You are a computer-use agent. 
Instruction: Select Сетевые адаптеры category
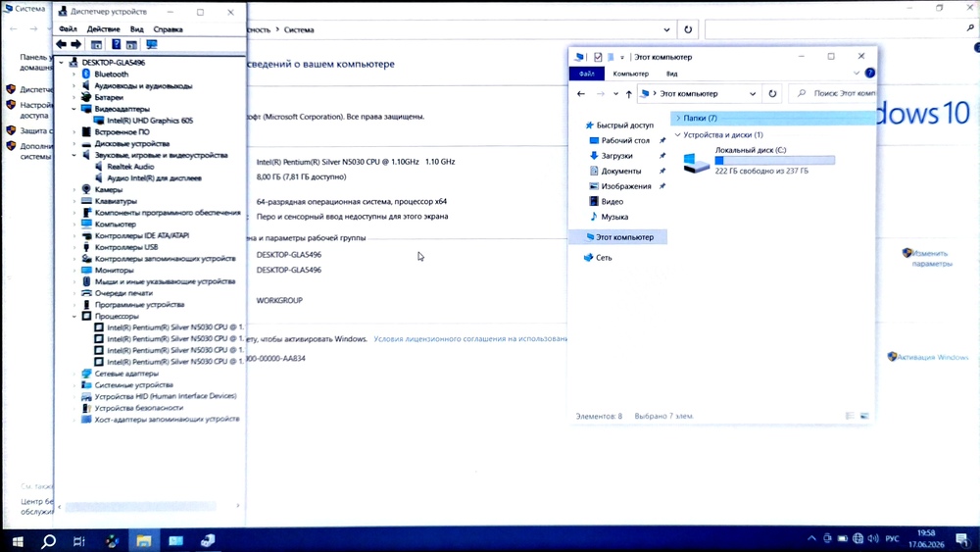coord(126,374)
